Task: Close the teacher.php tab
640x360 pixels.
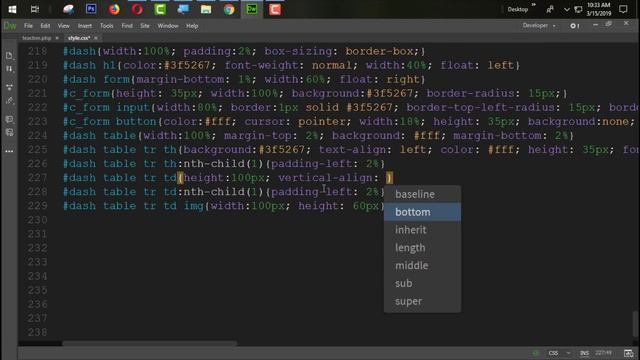Action: [57, 38]
